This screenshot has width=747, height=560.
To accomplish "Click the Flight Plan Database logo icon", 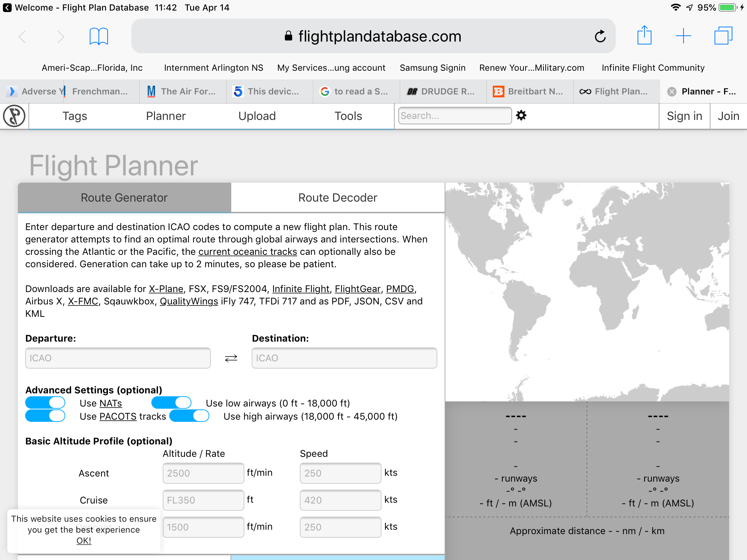I will pos(14,116).
